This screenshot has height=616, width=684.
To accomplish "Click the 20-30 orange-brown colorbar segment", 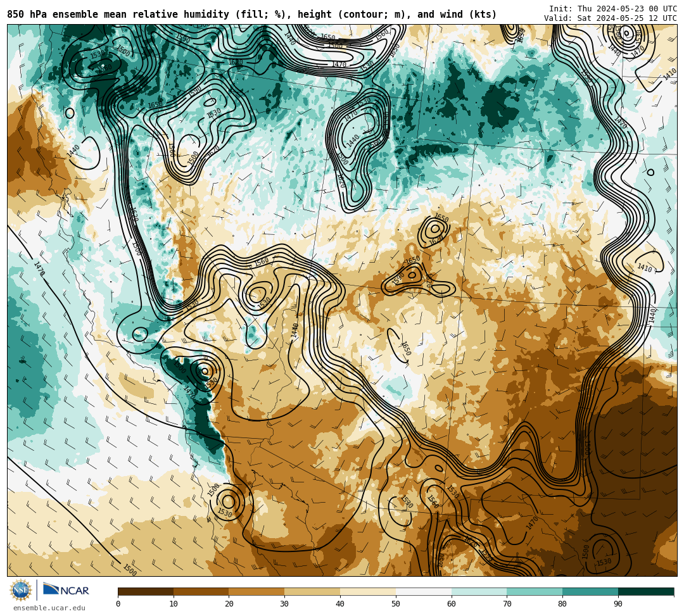I will (257, 591).
